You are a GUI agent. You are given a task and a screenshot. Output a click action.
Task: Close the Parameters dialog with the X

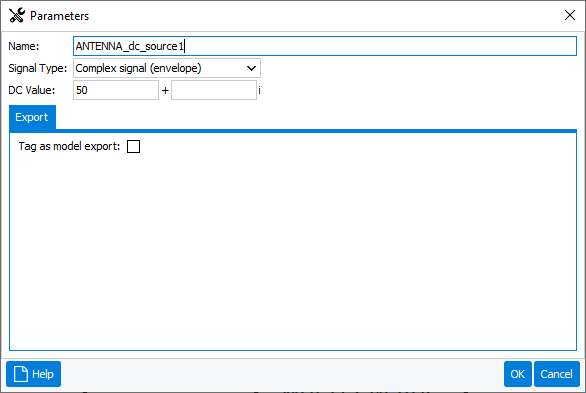pyautogui.click(x=570, y=15)
